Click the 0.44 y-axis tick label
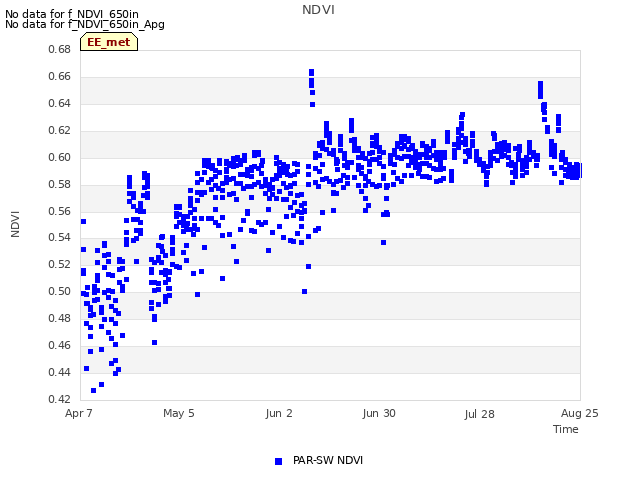 click(59, 372)
